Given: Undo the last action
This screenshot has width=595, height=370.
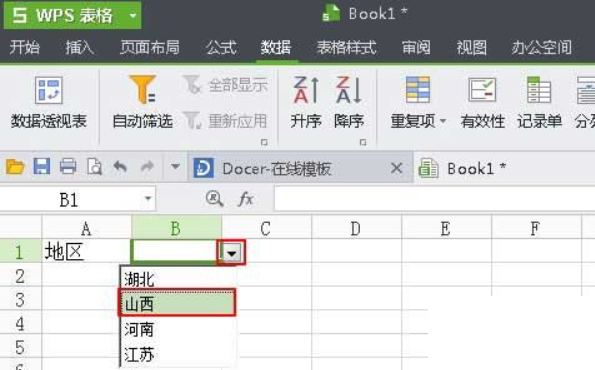Looking at the screenshot, I should tap(120, 167).
